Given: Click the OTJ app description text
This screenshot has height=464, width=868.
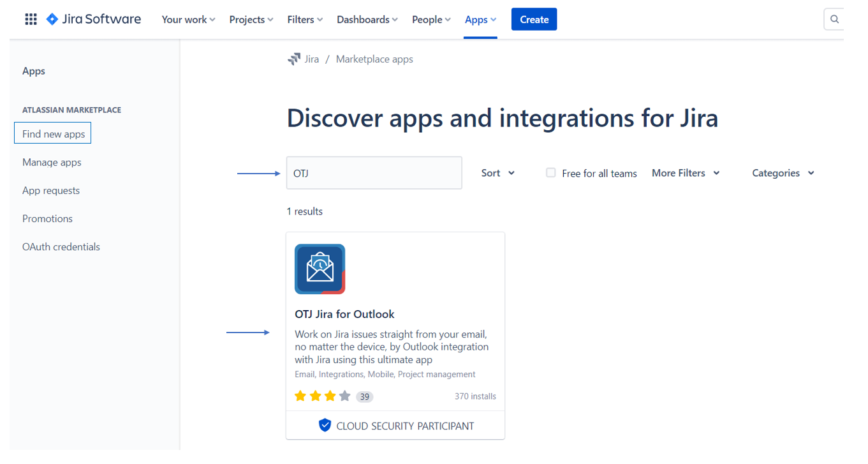Looking at the screenshot, I should [x=392, y=347].
